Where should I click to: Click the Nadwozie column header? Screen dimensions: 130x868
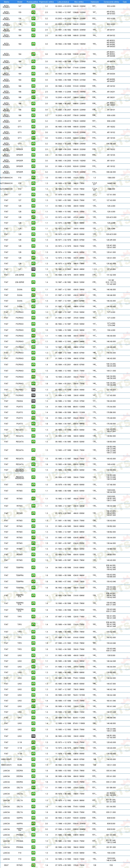pos(95,2)
